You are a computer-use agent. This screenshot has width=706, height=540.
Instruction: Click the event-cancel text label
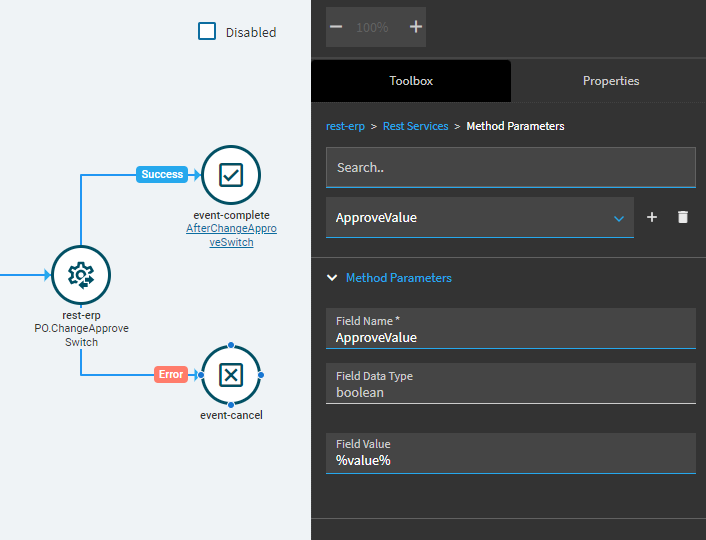point(231,415)
